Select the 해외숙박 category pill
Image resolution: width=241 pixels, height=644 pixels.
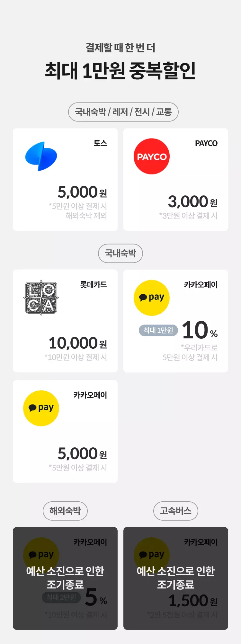coord(65,511)
